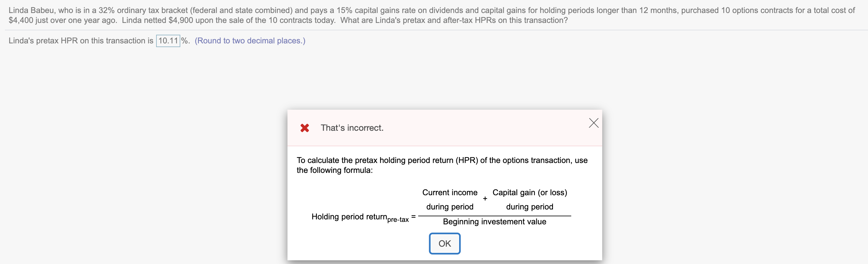Open the rounding hint "(Round to two decimal places.)"

point(250,41)
